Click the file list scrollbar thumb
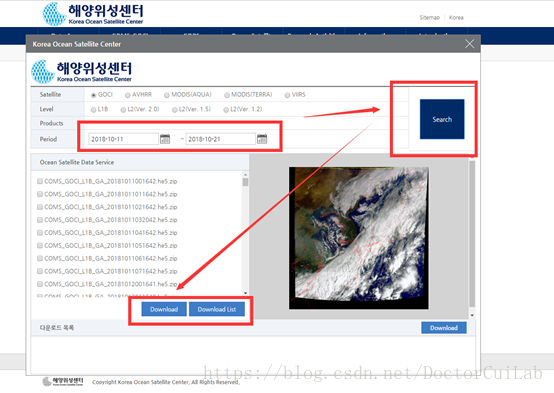 [x=245, y=182]
